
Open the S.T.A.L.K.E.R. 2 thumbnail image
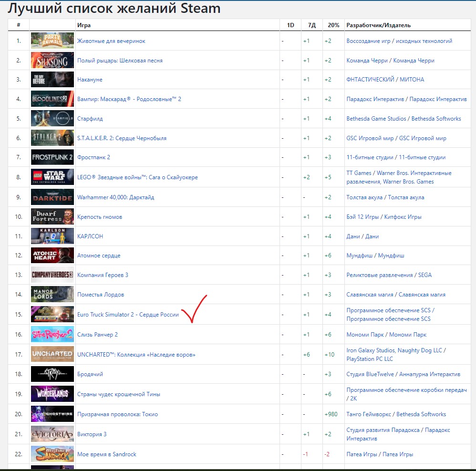pos(52,138)
